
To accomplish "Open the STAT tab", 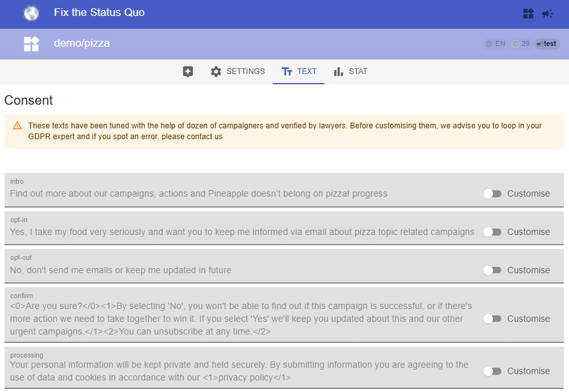I will click(x=350, y=72).
